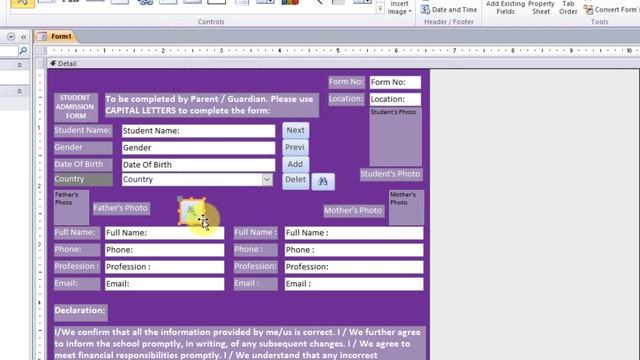The height and width of the screenshot is (360, 640).
Task: Select the Gender text box
Action: point(198,148)
